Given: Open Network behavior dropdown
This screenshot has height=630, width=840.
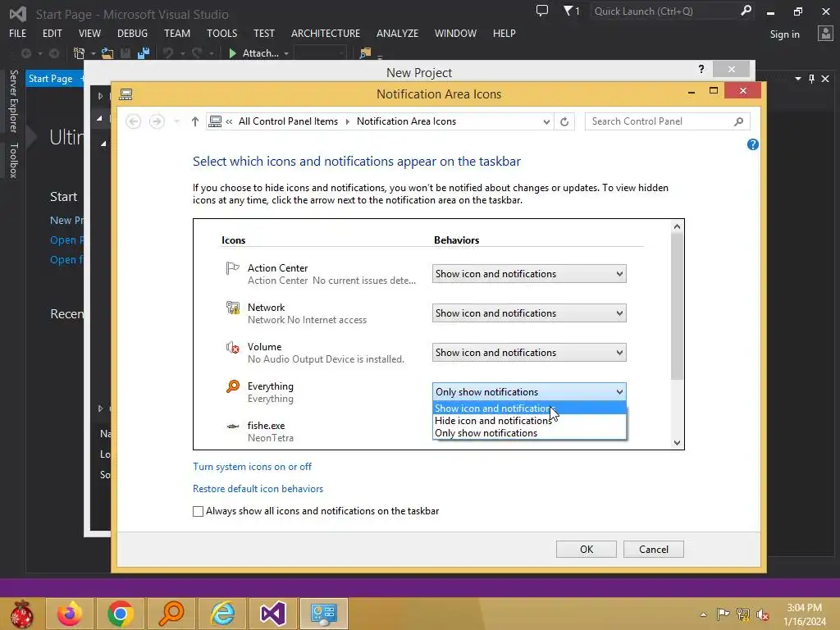Looking at the screenshot, I should pyautogui.click(x=529, y=313).
